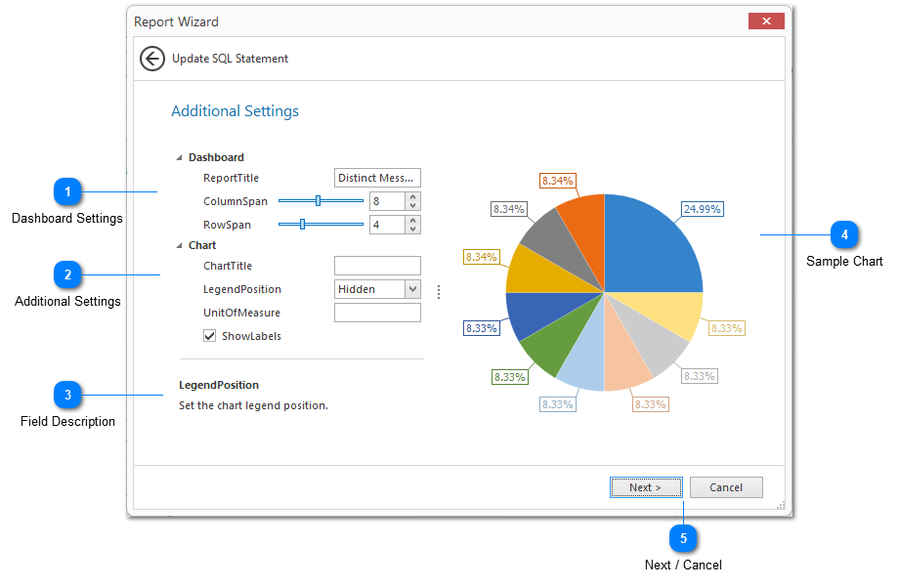Screen dimensions: 899x588
Task: Close the Report Wizard window
Action: [766, 21]
